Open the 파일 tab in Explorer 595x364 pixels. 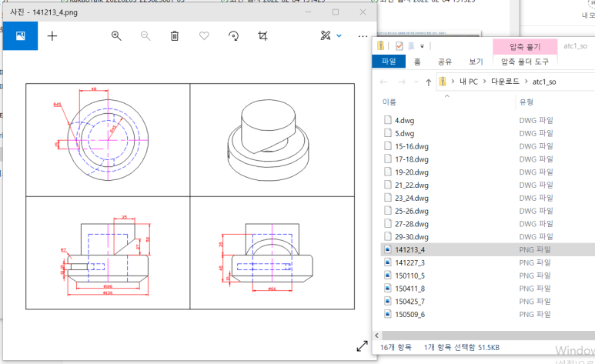[389, 62]
